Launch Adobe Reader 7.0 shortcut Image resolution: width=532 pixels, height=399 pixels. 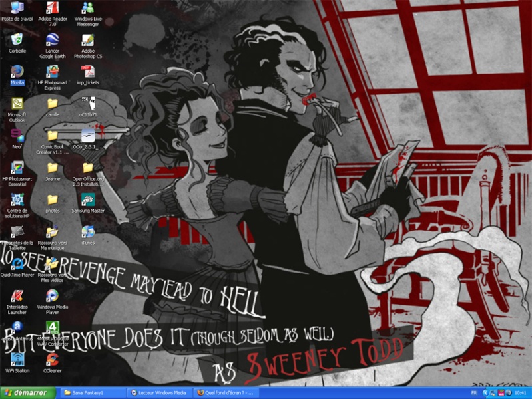click(52, 13)
